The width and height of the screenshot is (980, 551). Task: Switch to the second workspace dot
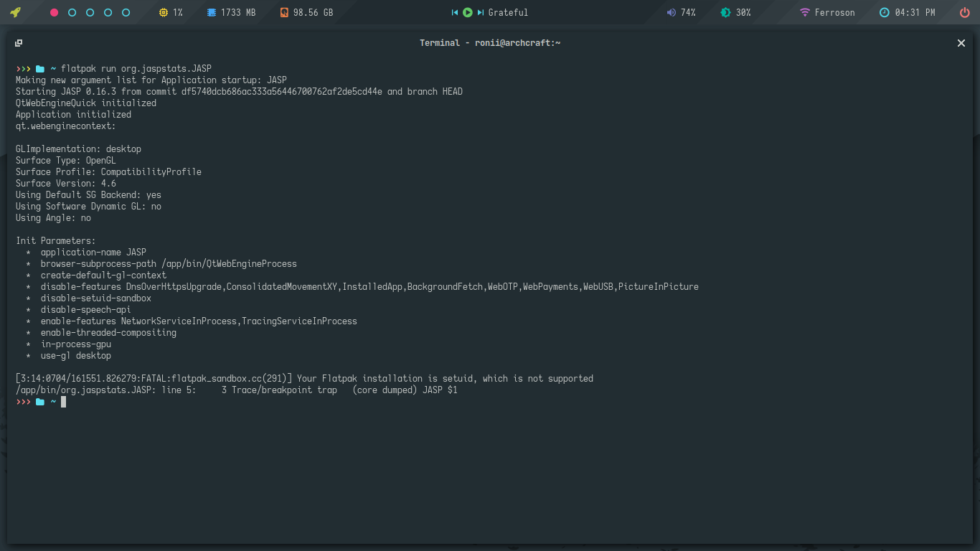point(72,11)
